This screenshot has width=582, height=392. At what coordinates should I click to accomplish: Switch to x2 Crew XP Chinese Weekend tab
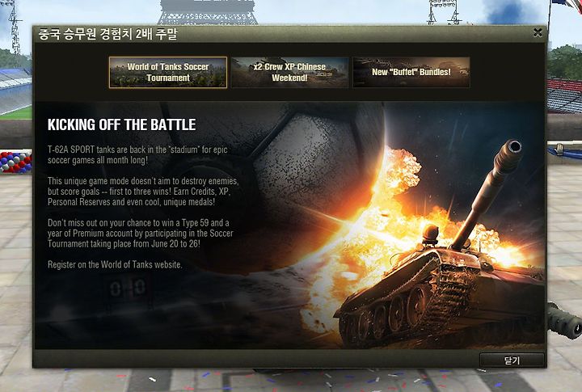tap(289, 72)
